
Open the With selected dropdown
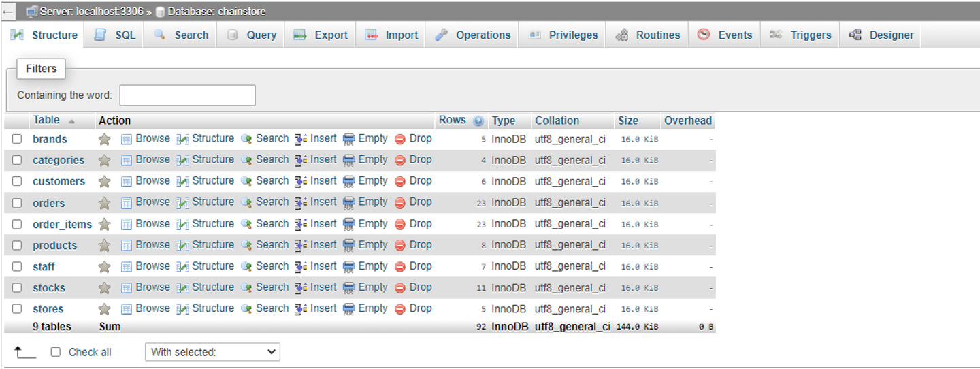pos(212,352)
